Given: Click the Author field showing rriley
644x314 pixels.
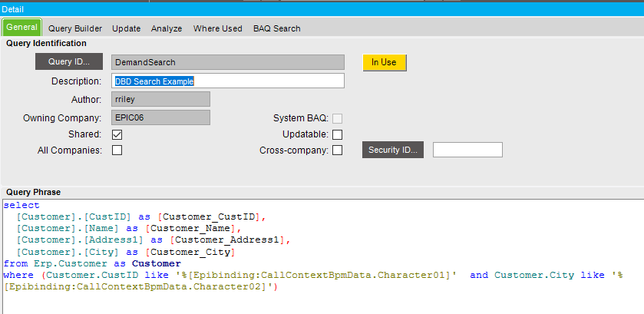Looking at the screenshot, I should click(x=160, y=99).
